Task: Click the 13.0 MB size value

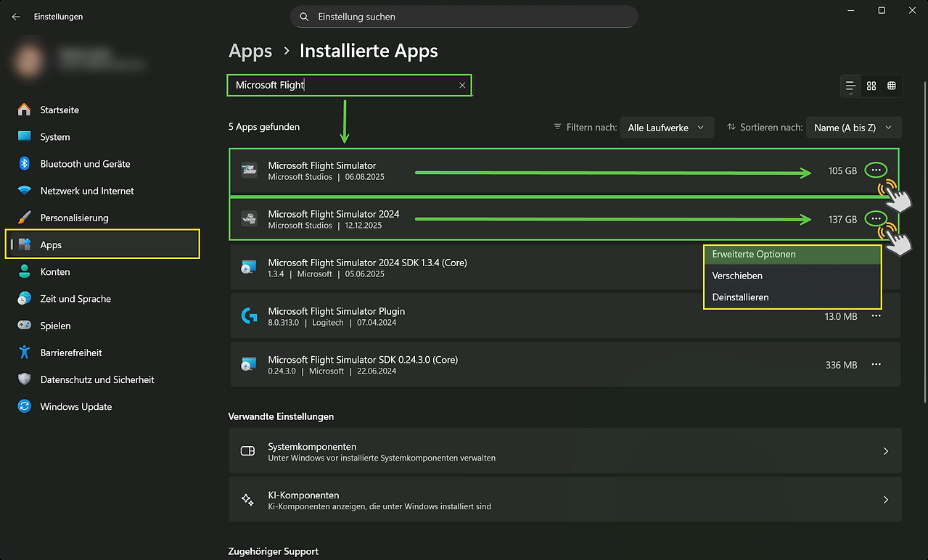Action: pyautogui.click(x=841, y=316)
